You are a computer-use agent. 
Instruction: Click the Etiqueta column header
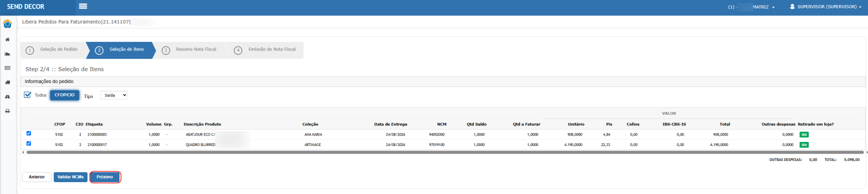pos(95,124)
